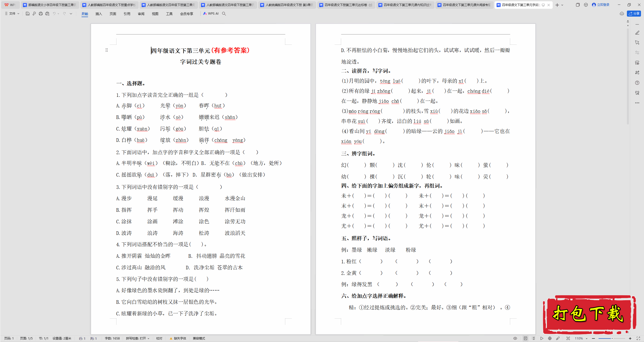
Task: Click the 字数: 1658 word count
Action: coord(112,338)
